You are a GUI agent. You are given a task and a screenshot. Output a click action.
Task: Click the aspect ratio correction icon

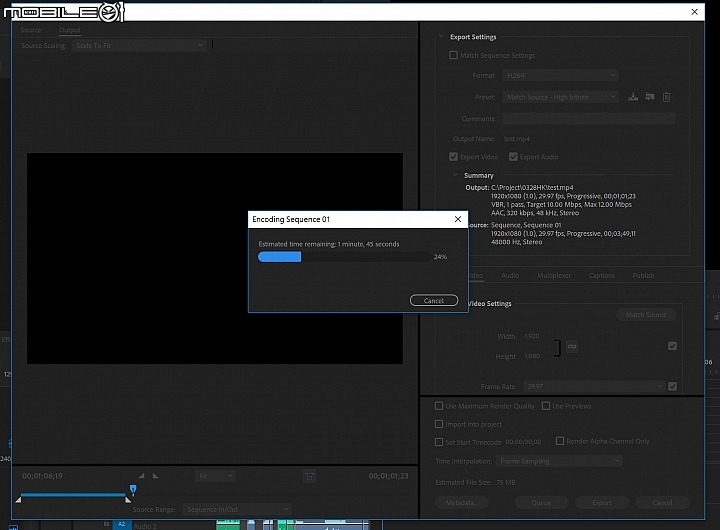tap(309, 476)
